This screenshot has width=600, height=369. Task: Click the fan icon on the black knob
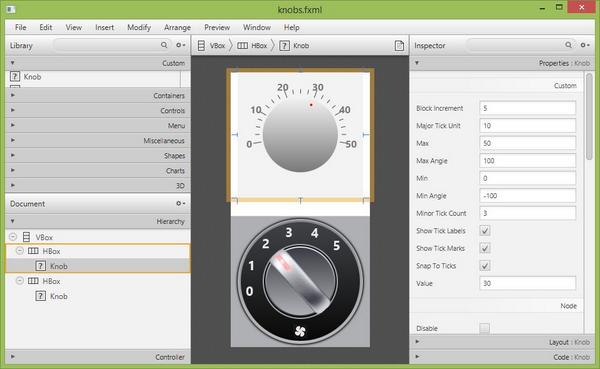(x=300, y=331)
